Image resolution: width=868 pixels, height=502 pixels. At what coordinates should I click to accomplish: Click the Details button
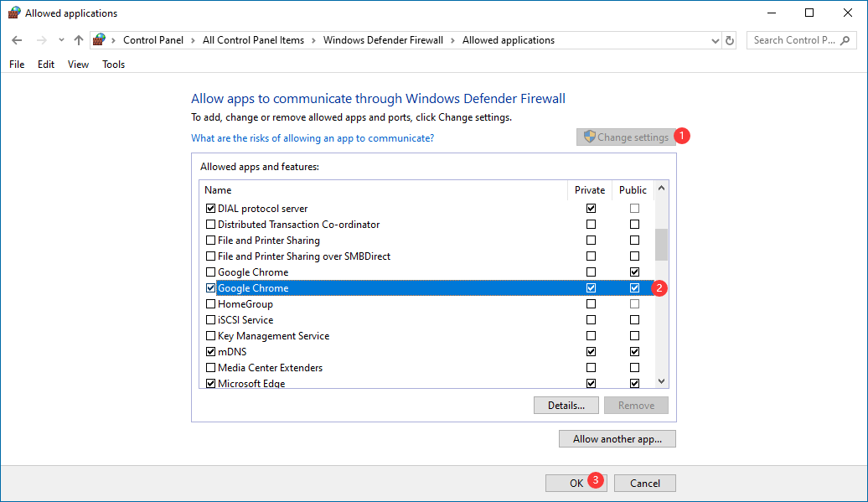point(566,405)
